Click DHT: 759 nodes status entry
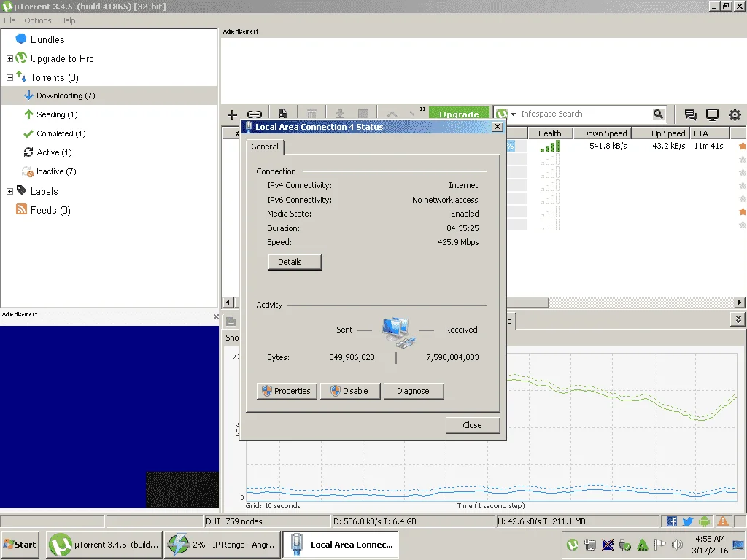The width and height of the screenshot is (747, 560). 267,521
